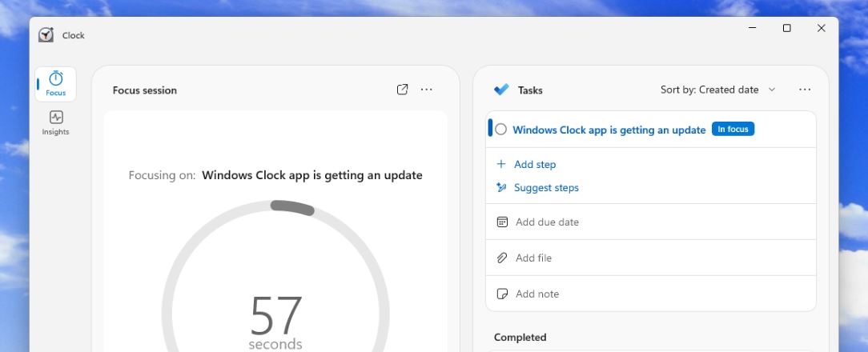Click the plus icon beside Add step
This screenshot has width=868, height=352.
tap(501, 164)
